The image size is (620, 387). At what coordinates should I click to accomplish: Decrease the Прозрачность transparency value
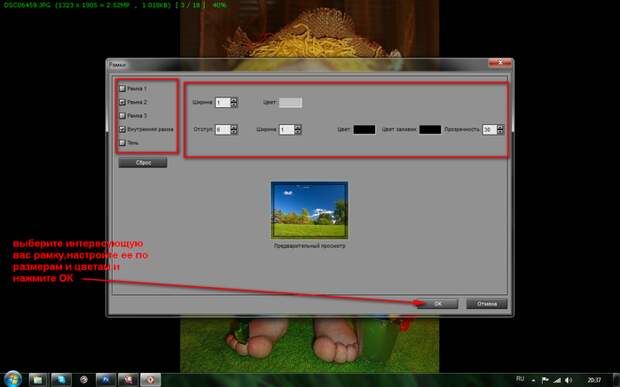point(501,132)
